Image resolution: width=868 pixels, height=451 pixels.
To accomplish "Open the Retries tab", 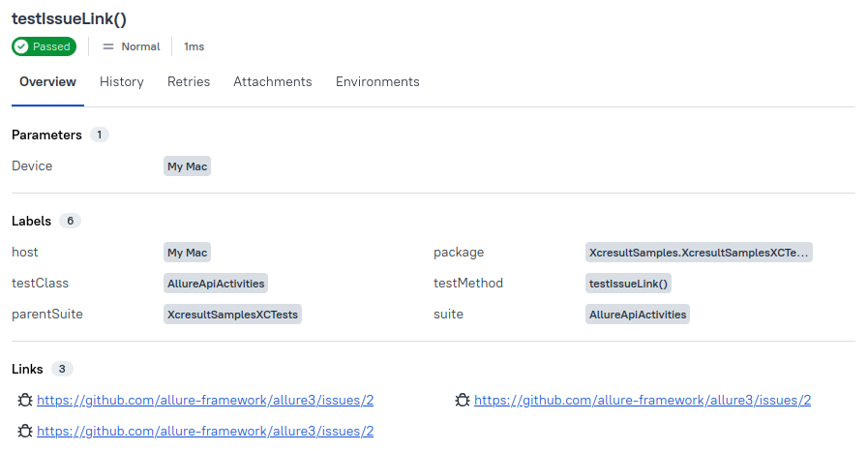I will pos(189,82).
